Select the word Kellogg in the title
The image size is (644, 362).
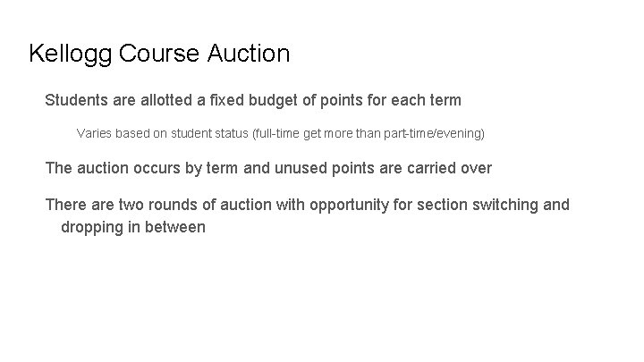[x=71, y=54]
